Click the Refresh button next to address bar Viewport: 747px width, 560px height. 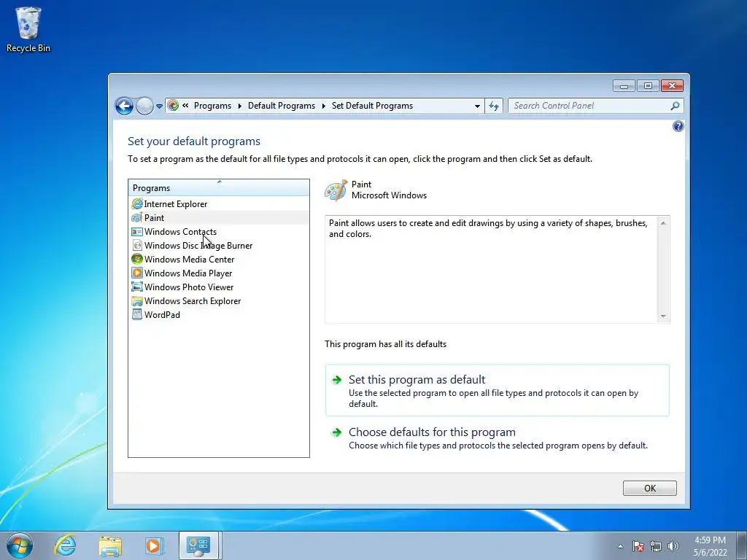pos(494,106)
